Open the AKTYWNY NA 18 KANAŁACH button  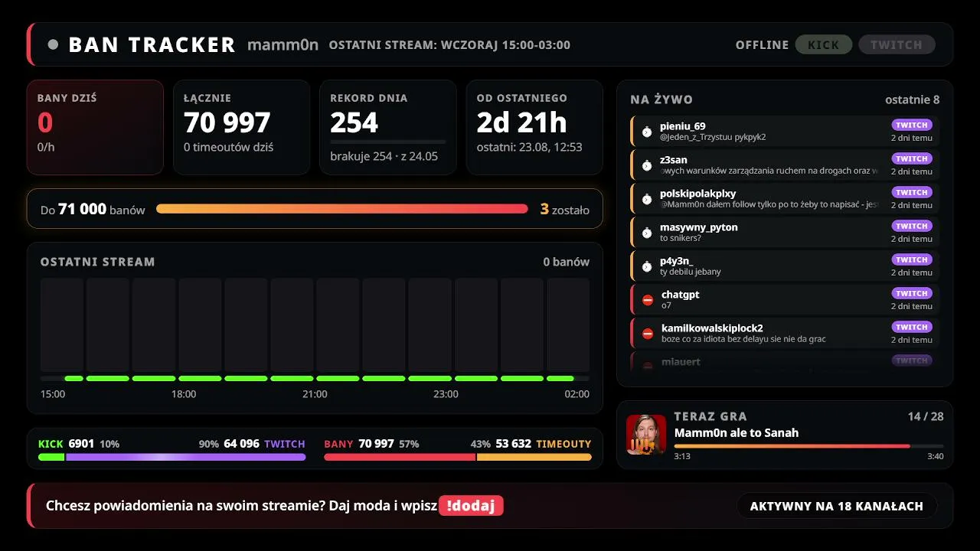pyautogui.click(x=836, y=506)
